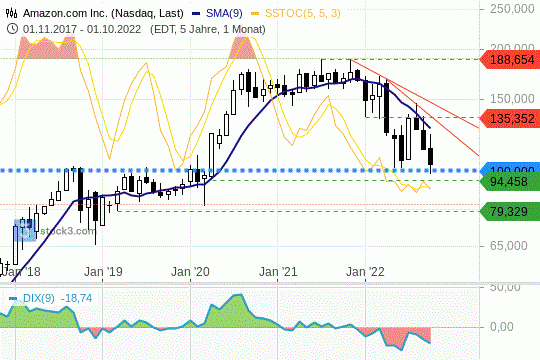Click the SMA(9) legend color marker

tap(196, 13)
